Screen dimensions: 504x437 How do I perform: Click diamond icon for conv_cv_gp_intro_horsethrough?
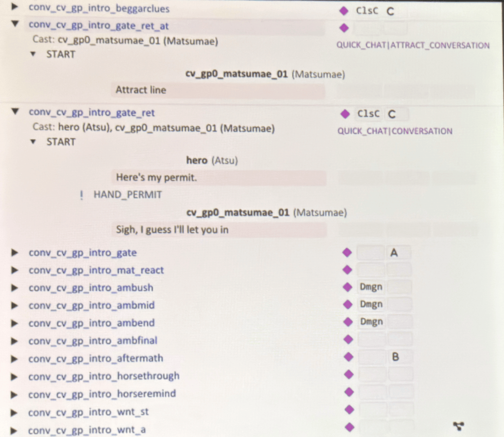click(348, 375)
